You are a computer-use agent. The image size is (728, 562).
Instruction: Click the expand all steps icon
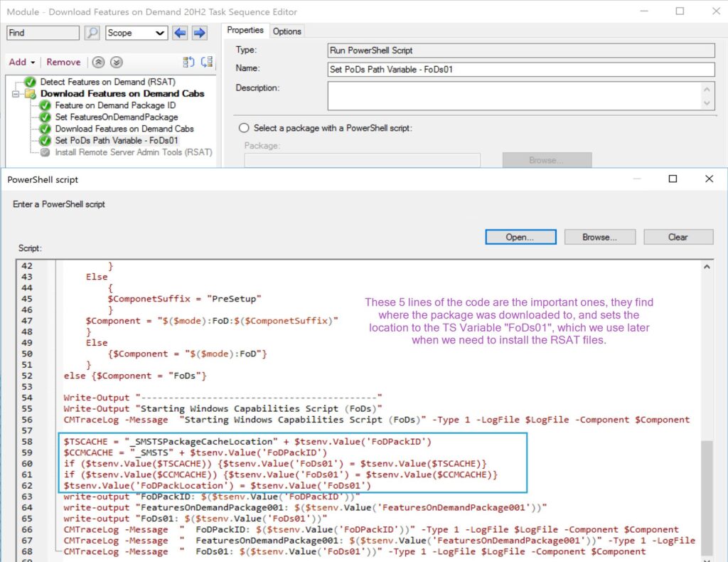coord(188,63)
